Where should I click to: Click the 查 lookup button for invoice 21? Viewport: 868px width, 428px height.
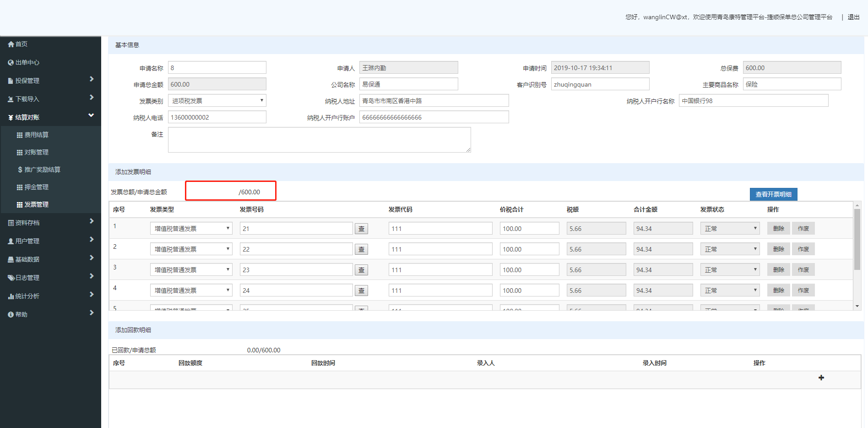361,229
